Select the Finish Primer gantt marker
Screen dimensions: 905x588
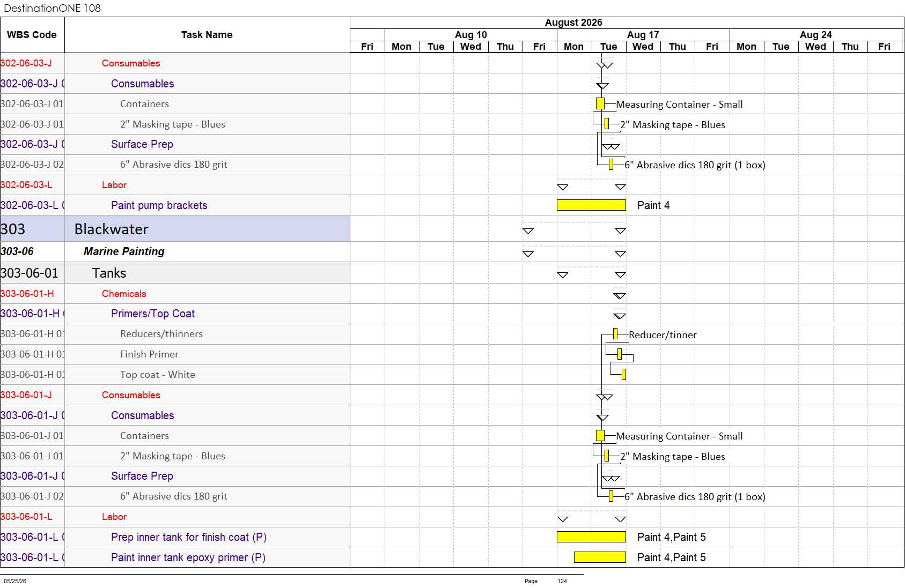(620, 354)
